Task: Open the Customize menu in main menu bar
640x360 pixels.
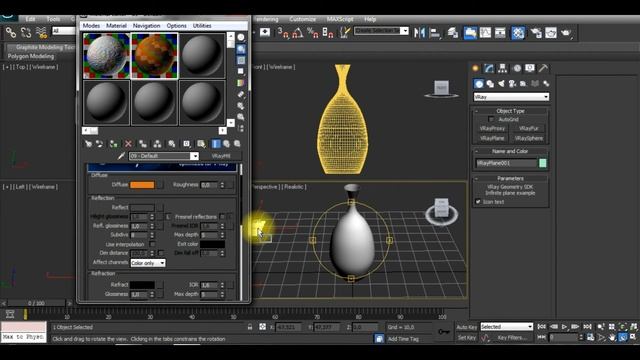Action: coord(302,19)
